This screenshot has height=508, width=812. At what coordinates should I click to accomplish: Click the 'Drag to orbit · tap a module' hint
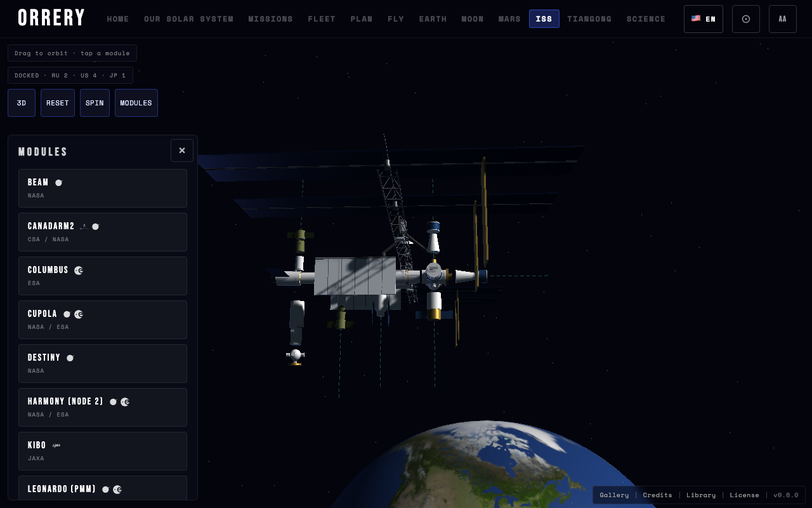point(72,53)
